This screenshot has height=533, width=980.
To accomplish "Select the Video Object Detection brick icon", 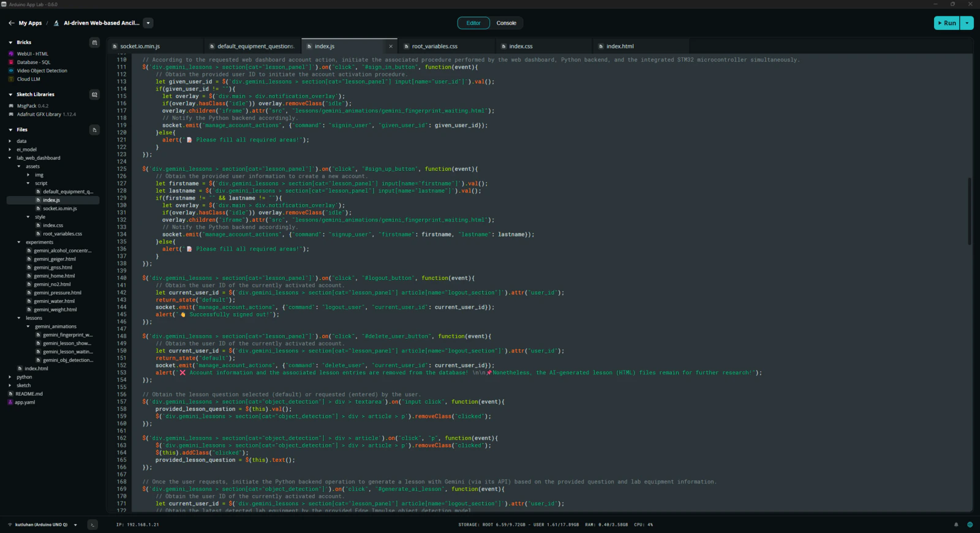I will click(x=11, y=71).
